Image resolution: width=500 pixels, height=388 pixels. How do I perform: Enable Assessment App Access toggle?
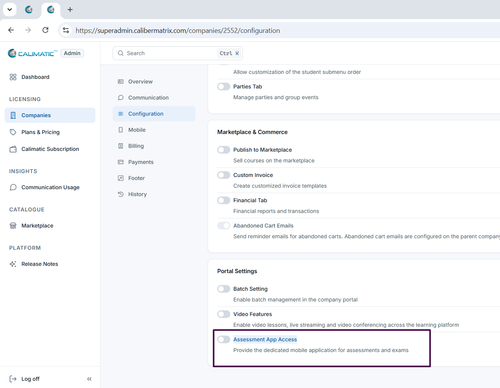(223, 339)
